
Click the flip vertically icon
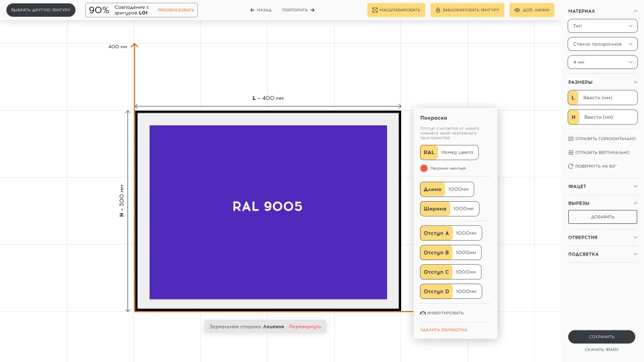[x=570, y=152]
